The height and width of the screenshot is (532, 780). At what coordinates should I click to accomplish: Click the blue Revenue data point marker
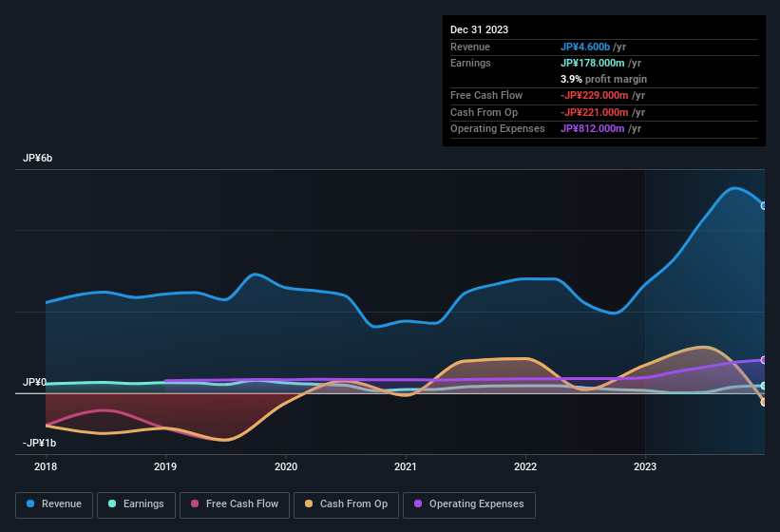pos(764,206)
